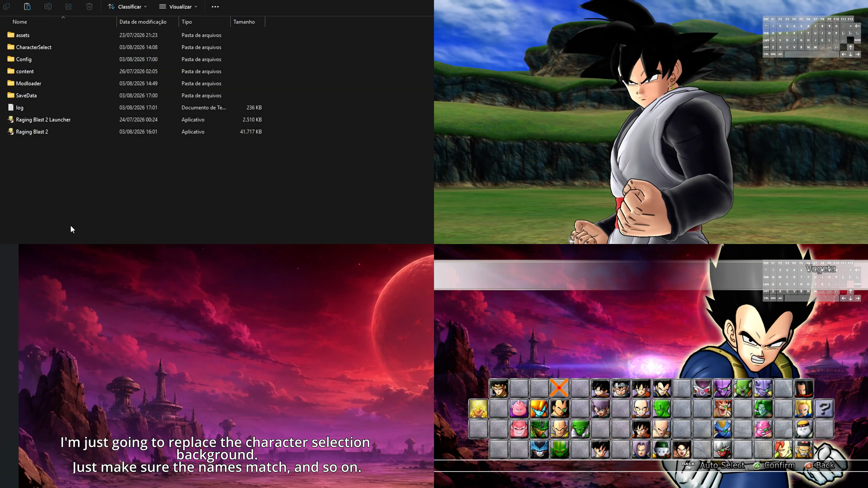Open the Visualizar view dropdown

click(178, 6)
